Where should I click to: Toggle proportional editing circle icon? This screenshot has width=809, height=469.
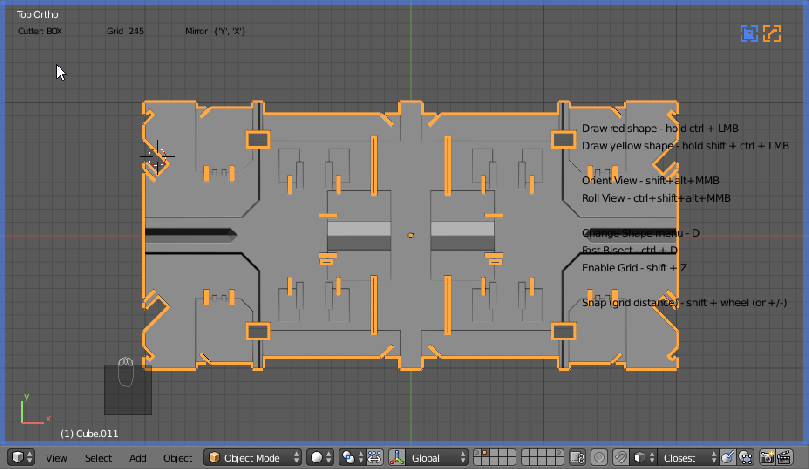[598, 457]
